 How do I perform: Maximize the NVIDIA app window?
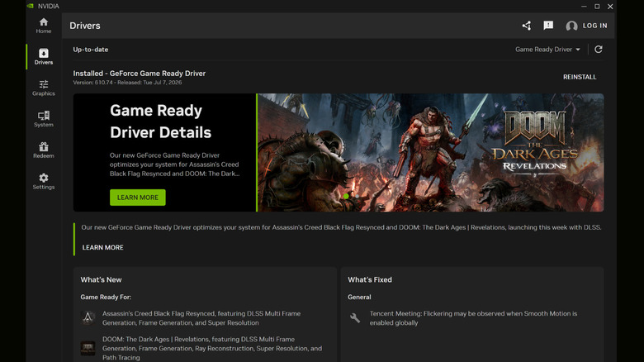597,6
